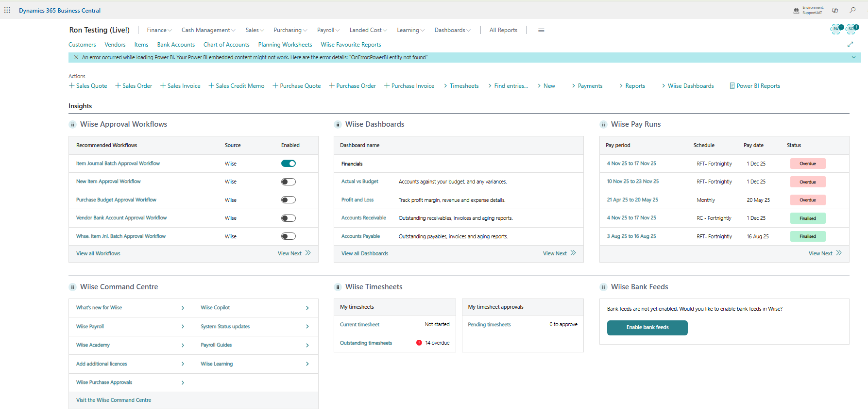Click info icon beside Wiise Pay Runs
The image size is (868, 415).
[603, 125]
